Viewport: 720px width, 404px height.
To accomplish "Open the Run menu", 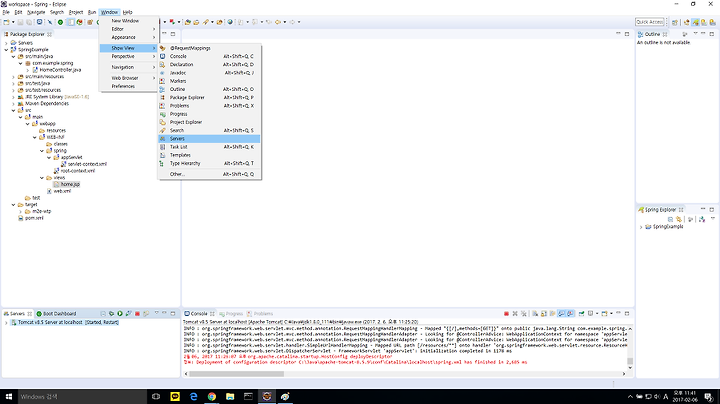I will pos(92,12).
